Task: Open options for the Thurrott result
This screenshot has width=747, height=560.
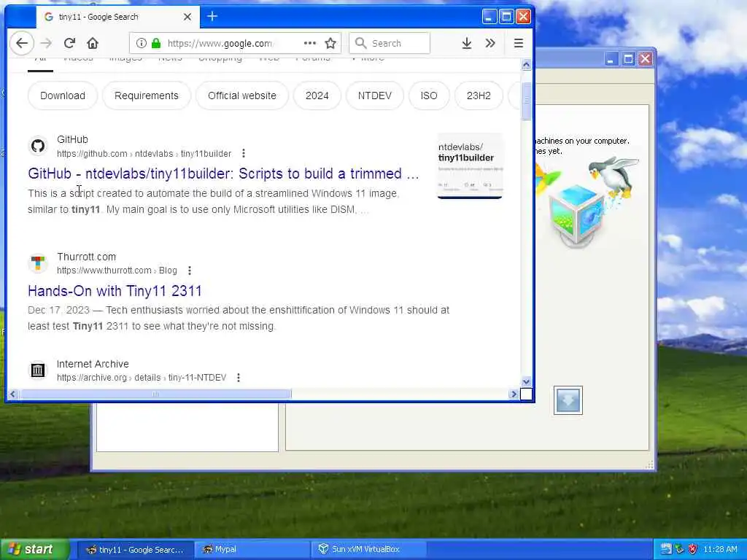Action: pos(190,271)
